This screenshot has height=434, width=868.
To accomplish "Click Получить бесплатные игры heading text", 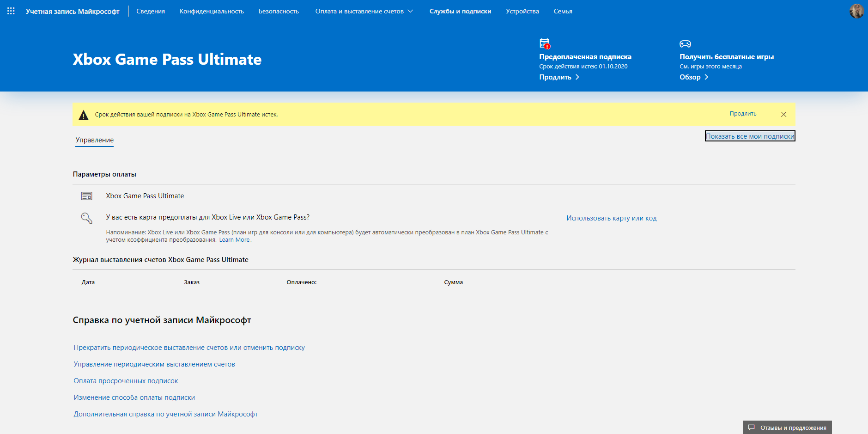I will pyautogui.click(x=727, y=57).
